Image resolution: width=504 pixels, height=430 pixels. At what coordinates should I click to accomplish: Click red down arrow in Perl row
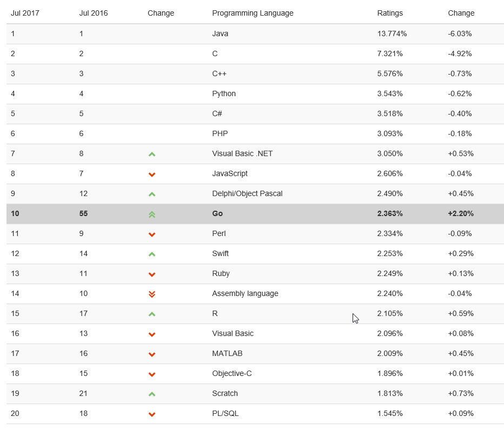(152, 234)
